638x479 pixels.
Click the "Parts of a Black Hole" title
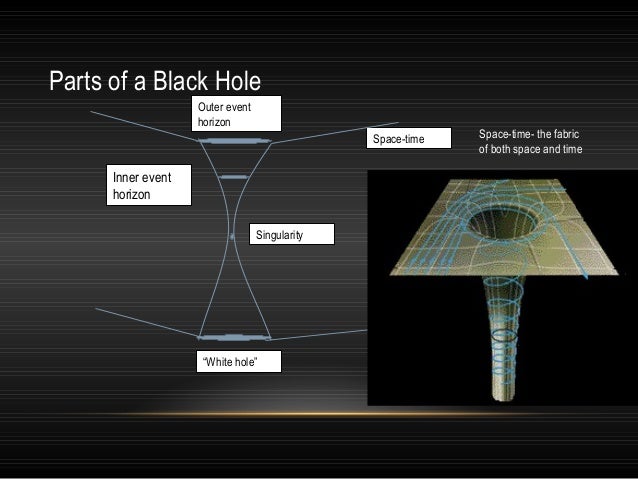tap(155, 81)
